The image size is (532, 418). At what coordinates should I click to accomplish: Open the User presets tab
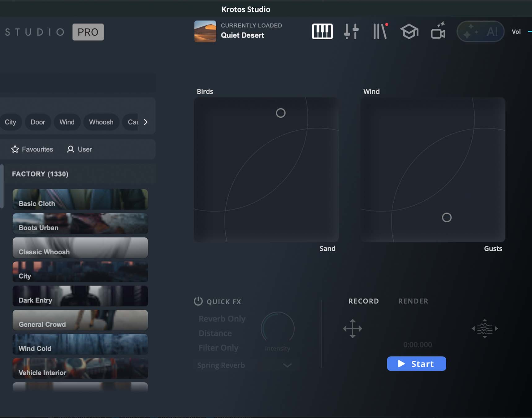pyautogui.click(x=80, y=149)
